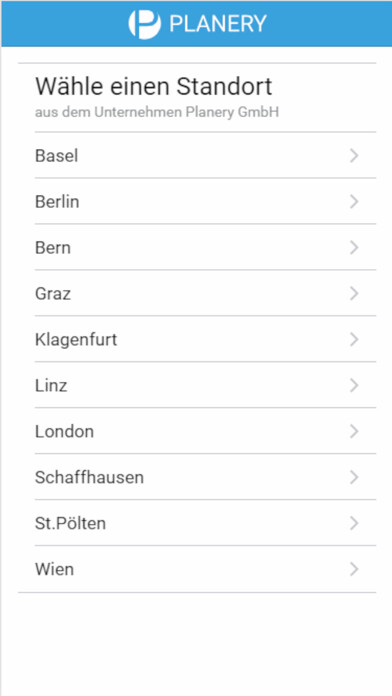
Task: Pick the Graz location entry
Action: (206, 293)
